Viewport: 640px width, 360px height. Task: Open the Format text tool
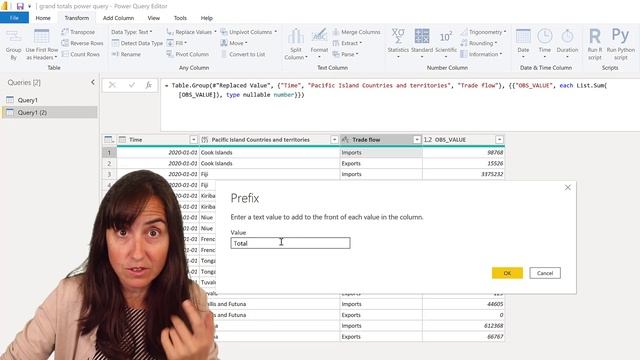pyautogui.click(x=319, y=44)
